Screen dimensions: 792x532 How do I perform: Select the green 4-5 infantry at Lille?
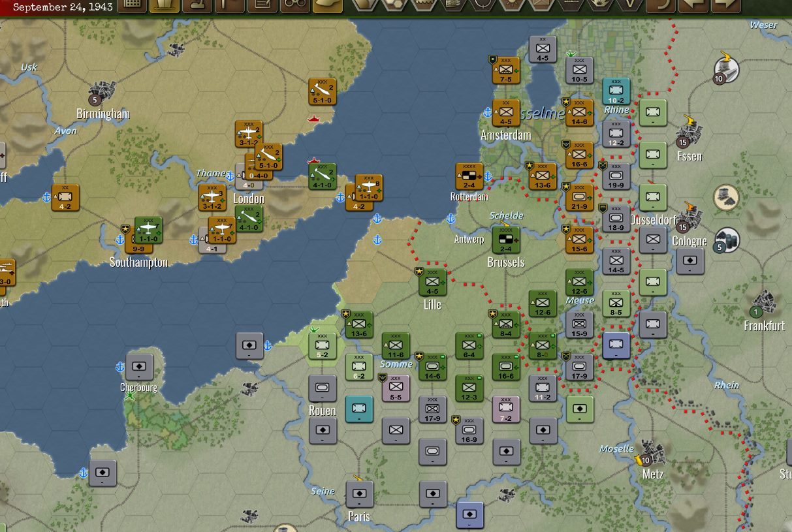pyautogui.click(x=432, y=282)
